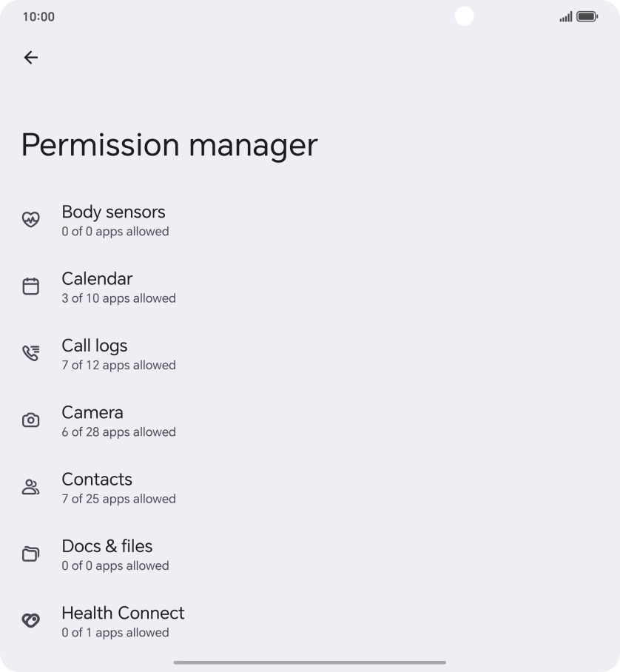
Task: Select Call logs permission entry
Action: [x=95, y=346]
